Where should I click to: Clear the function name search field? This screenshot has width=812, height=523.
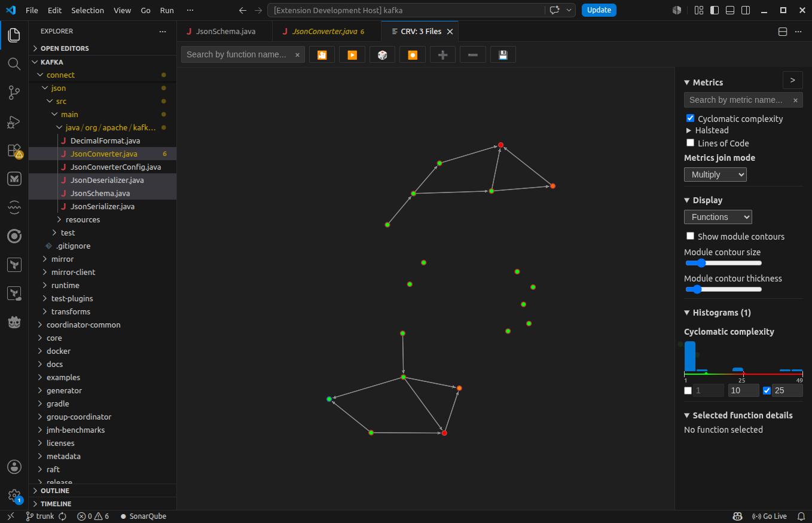pos(297,54)
